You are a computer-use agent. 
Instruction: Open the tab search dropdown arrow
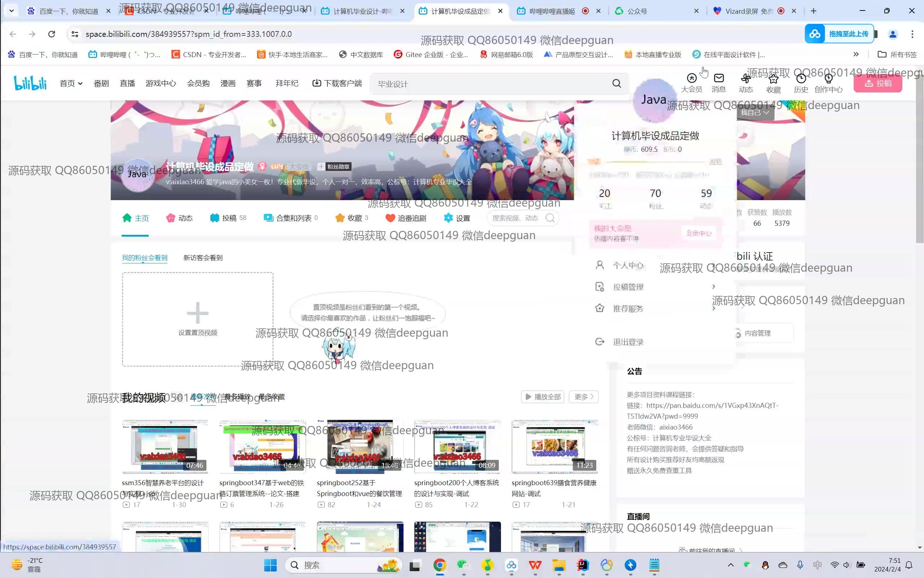point(12,11)
